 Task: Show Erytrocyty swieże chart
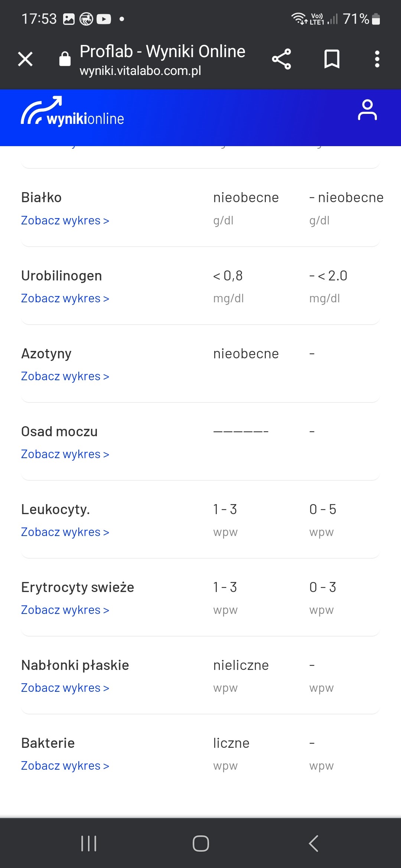65,610
